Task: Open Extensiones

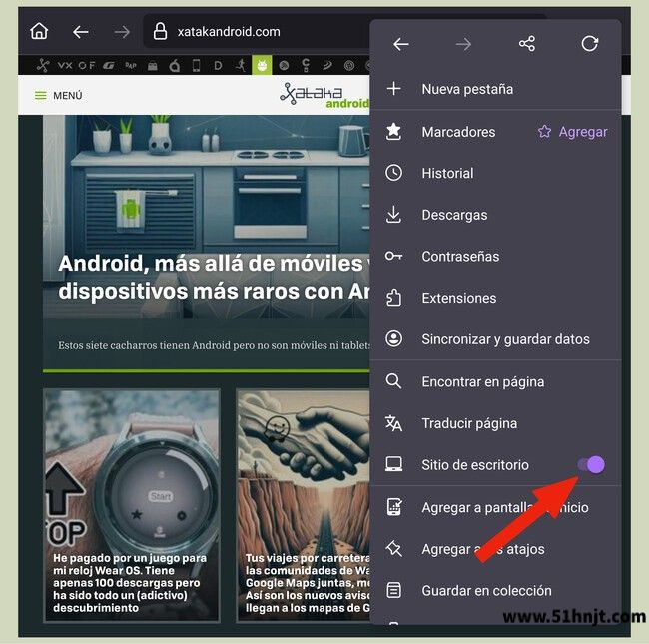Action: pyautogui.click(x=495, y=298)
